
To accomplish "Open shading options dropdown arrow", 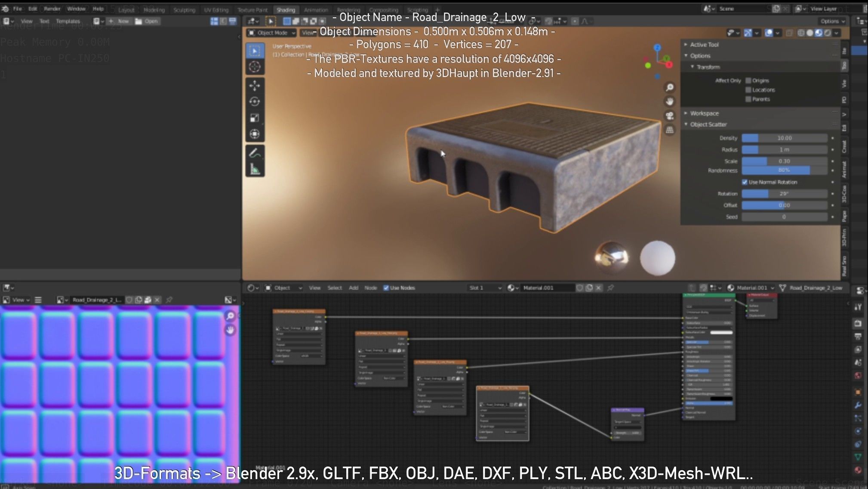I will pos(837,33).
